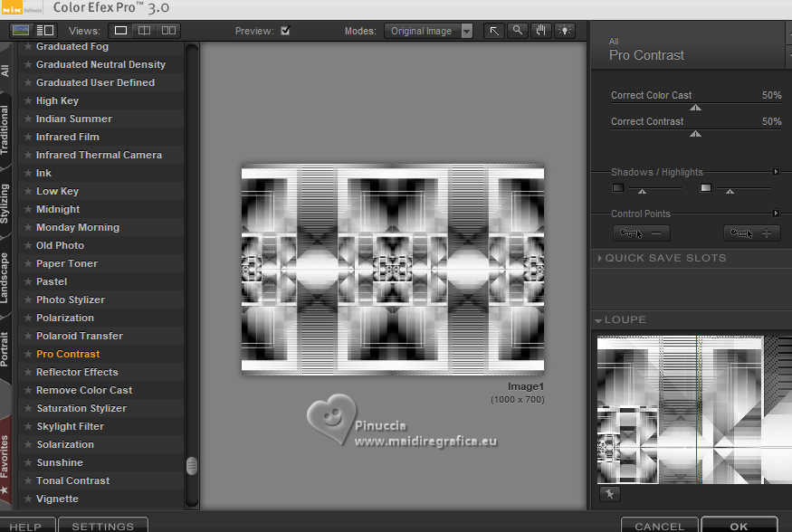The width and height of the screenshot is (792, 532).
Task: Open the Traditional category tab
Action: 5,130
